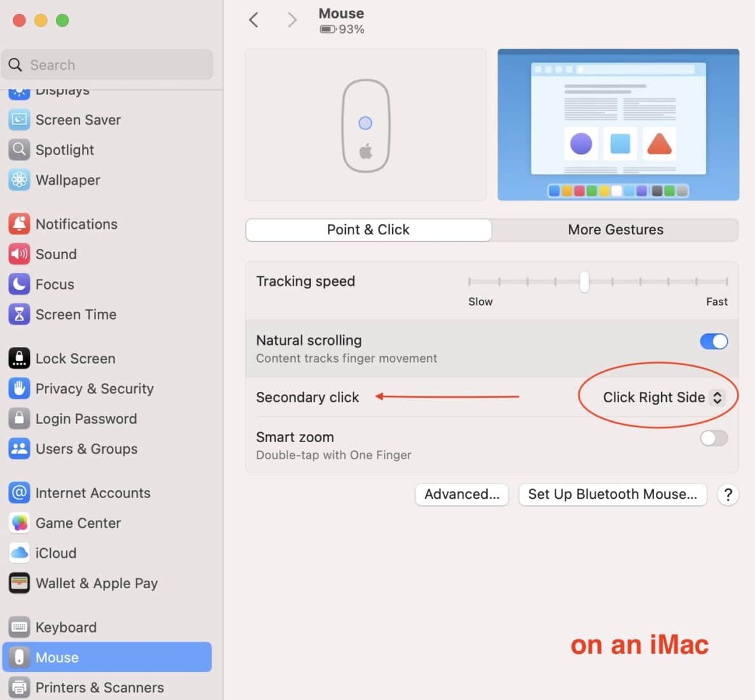Open Privacy & Security hand icon
This screenshot has width=755, height=700.
coord(19,389)
